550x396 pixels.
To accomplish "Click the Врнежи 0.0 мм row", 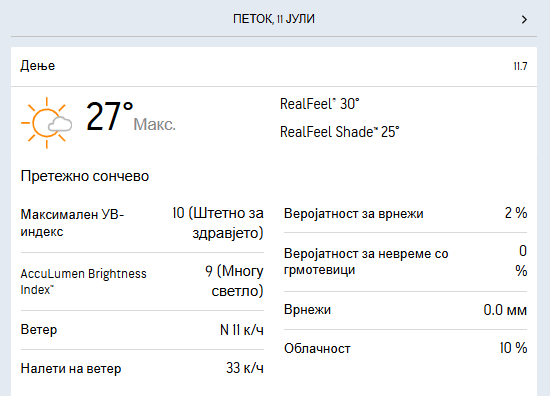I will tap(405, 310).
